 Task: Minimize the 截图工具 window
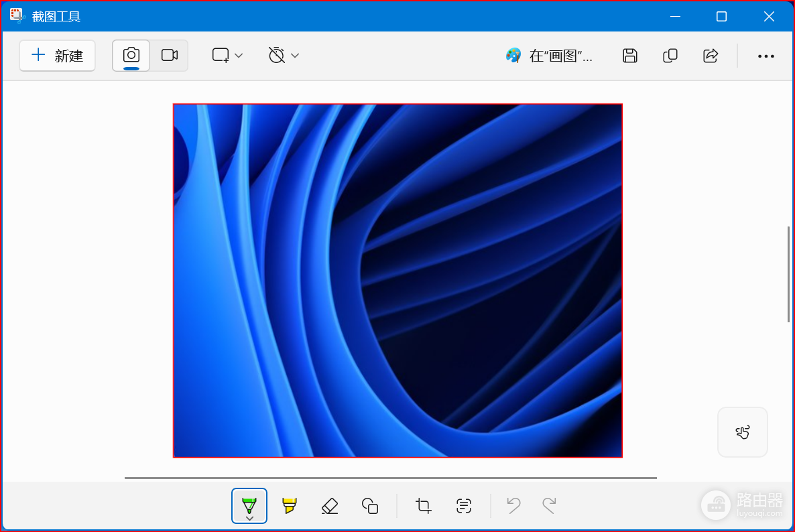tap(675, 16)
